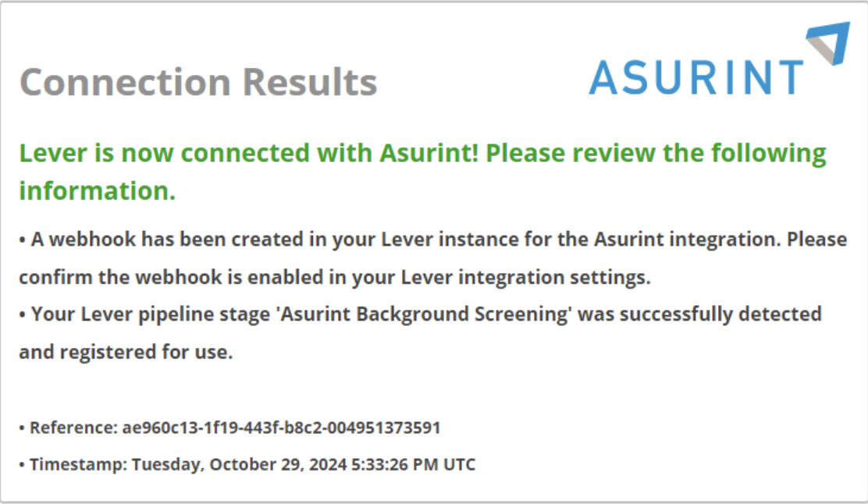Viewport: 868px width, 504px height.
Task: Select the reference ID ae960c13-1f19-443f-b8c2-004951373591
Action: [281, 428]
